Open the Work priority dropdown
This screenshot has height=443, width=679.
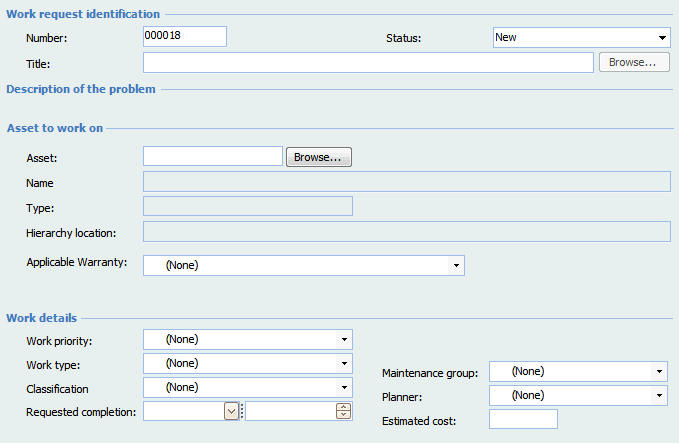pyautogui.click(x=345, y=340)
